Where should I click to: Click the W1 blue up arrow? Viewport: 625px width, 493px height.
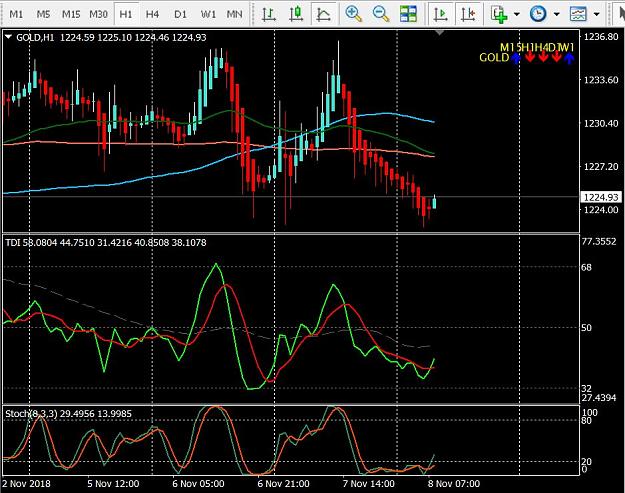tap(569, 58)
